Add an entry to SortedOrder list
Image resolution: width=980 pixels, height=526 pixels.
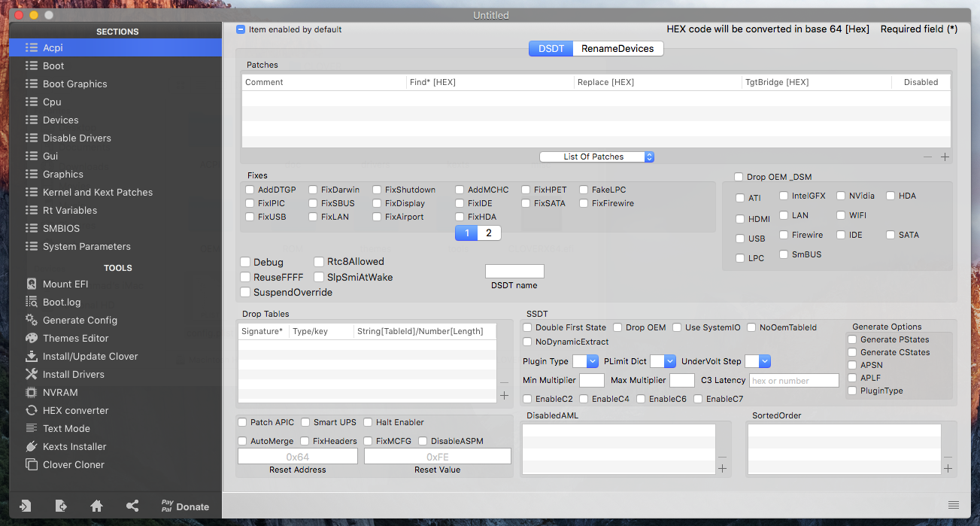click(x=948, y=469)
